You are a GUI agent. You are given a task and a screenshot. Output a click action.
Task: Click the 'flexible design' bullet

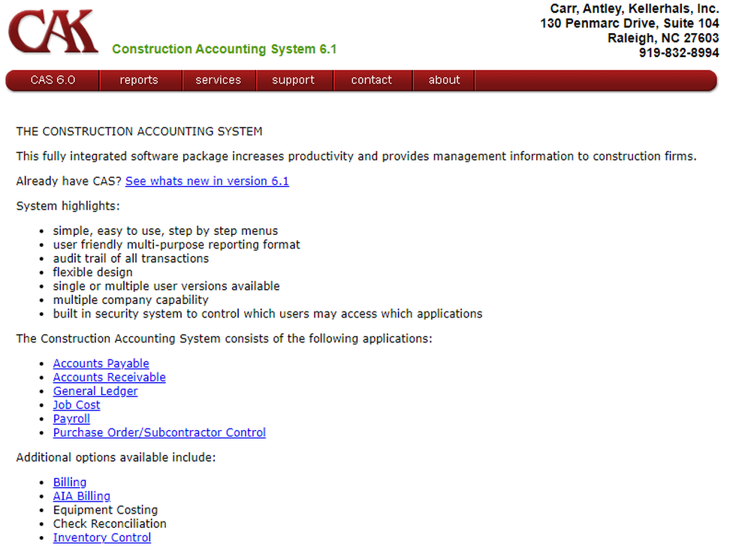[x=93, y=272]
